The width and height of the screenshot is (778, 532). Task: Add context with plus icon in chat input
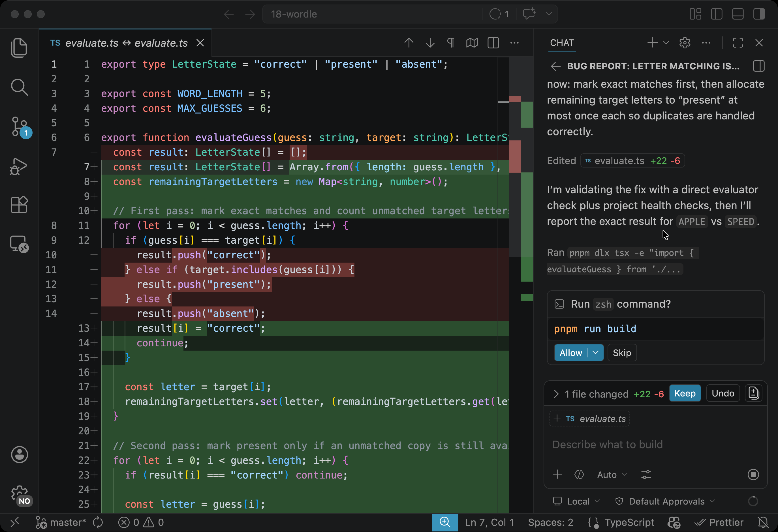pyautogui.click(x=558, y=475)
